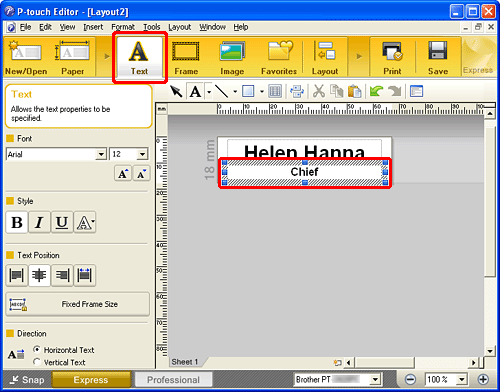Open the Paper settings
500x392 pixels.
[72, 57]
